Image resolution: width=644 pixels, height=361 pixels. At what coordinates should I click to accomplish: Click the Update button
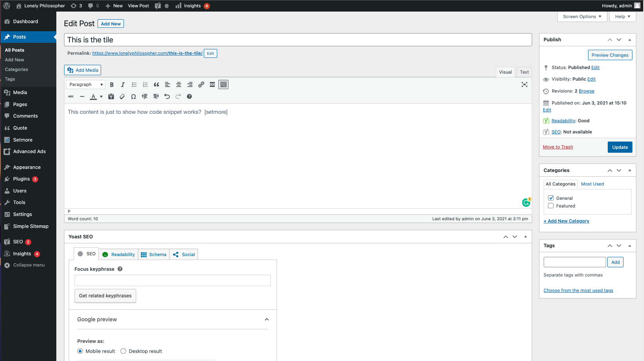click(x=620, y=147)
